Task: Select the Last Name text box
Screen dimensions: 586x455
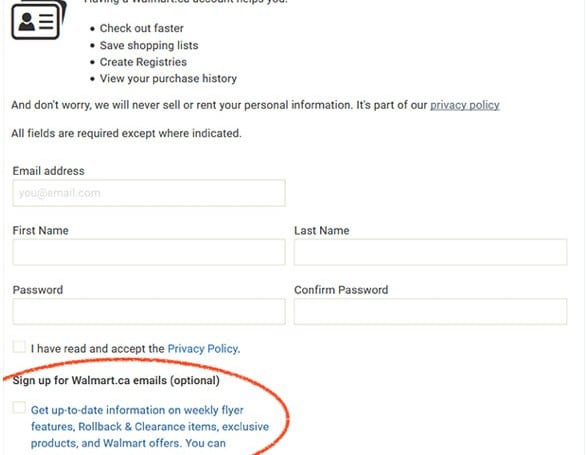Action: tap(431, 252)
